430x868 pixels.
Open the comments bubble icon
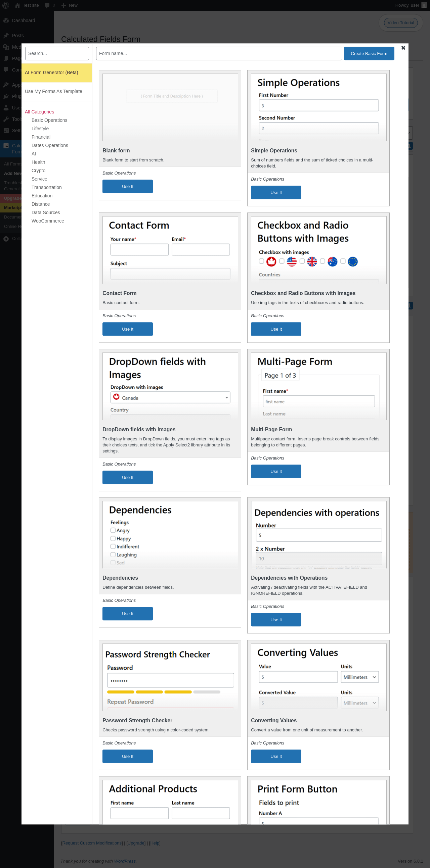[x=47, y=5]
